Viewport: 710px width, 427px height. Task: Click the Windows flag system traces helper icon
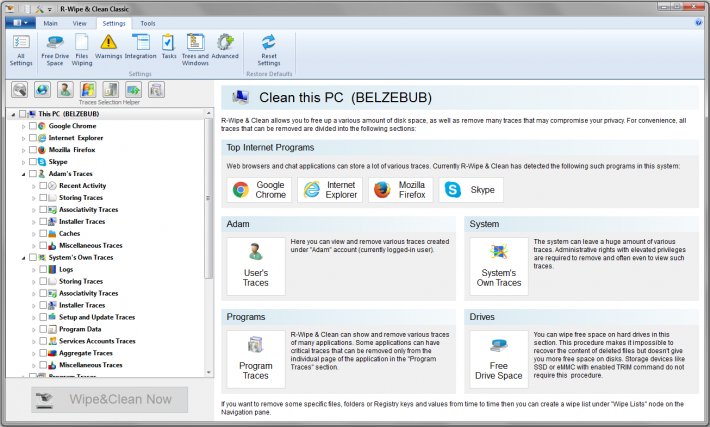point(88,90)
